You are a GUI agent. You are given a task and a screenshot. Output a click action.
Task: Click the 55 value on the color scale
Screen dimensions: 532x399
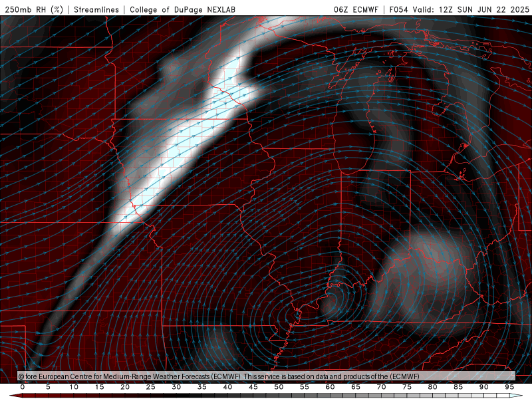305,387
